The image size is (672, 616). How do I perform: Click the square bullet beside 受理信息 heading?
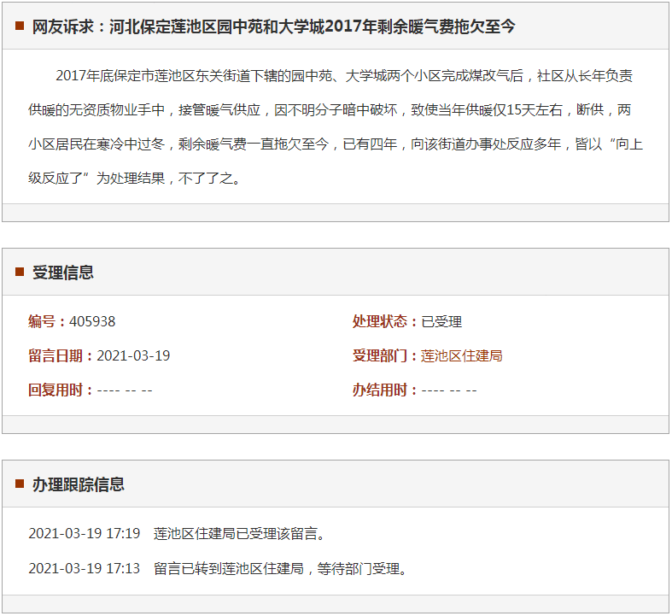click(20, 273)
